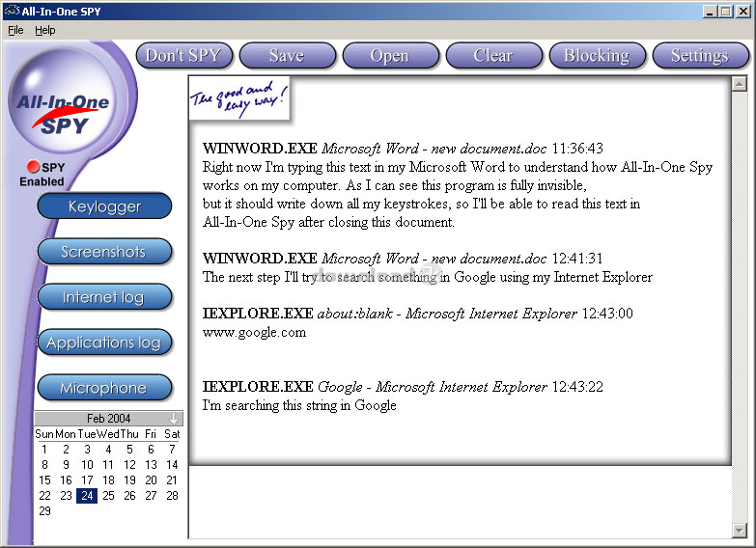Pick February 10 on the calendar
The height and width of the screenshot is (548, 756).
pos(87,465)
